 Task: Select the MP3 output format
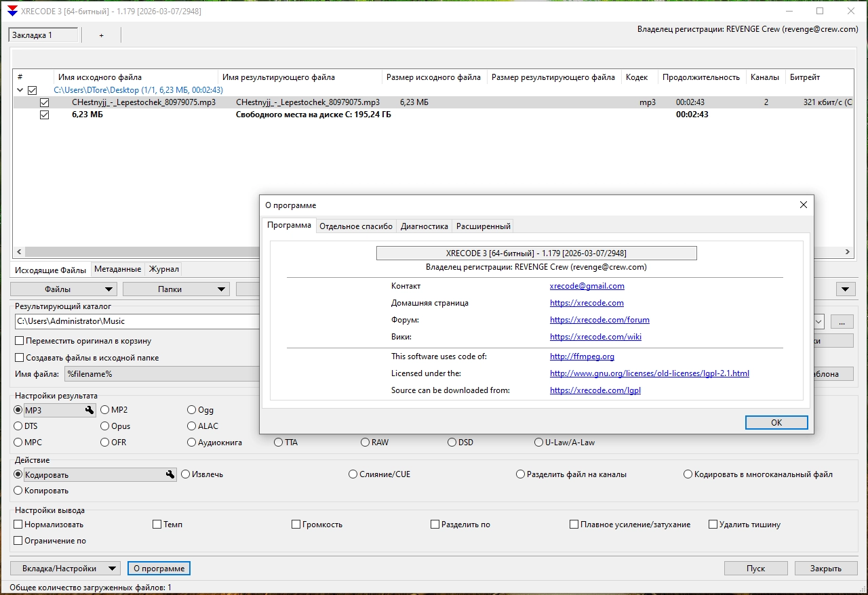click(x=18, y=410)
